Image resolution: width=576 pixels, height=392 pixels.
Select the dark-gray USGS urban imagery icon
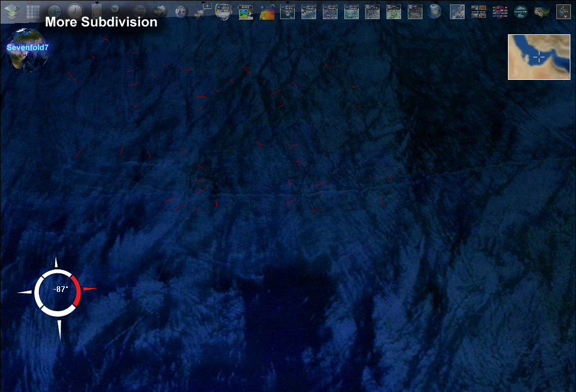tap(415, 12)
